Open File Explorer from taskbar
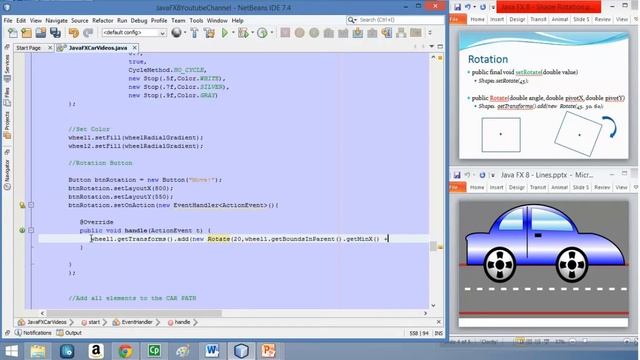 (x=38, y=351)
